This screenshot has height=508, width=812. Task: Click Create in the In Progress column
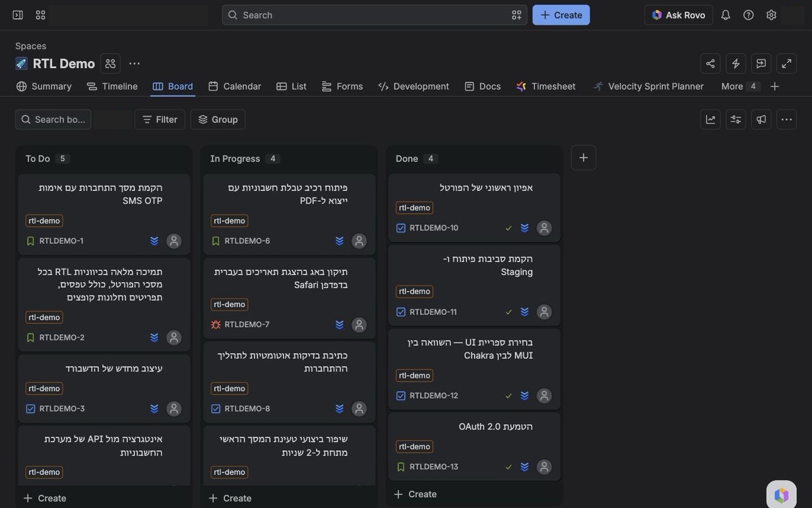[x=230, y=498]
